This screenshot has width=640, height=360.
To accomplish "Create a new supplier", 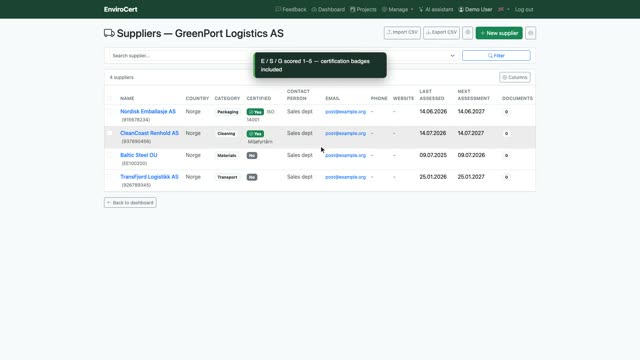I will [x=499, y=33].
